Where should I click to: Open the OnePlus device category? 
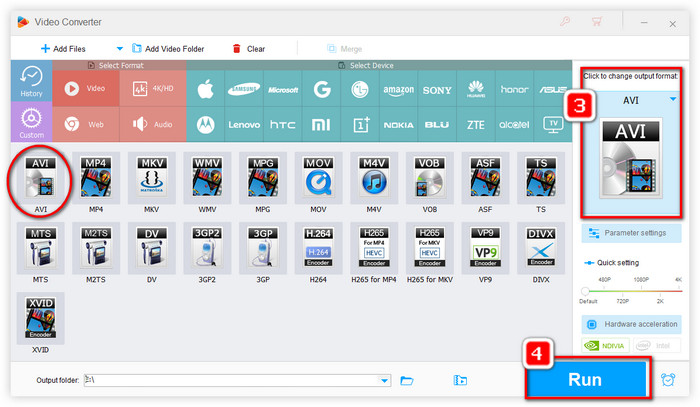360,125
